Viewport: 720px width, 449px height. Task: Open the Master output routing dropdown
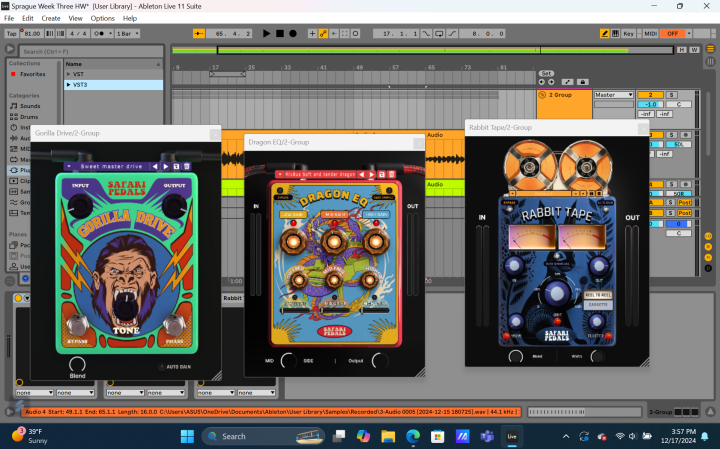click(614, 95)
